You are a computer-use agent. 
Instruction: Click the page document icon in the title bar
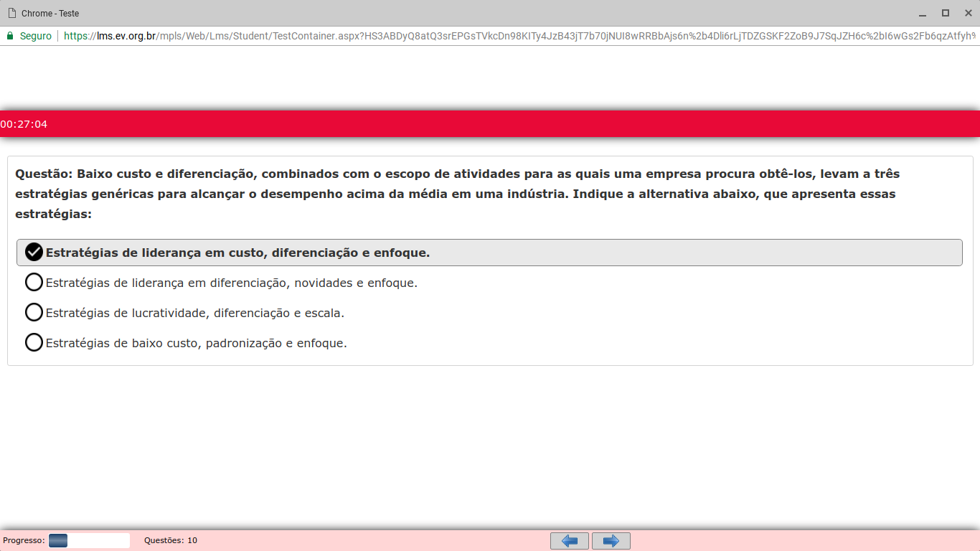[x=11, y=13]
